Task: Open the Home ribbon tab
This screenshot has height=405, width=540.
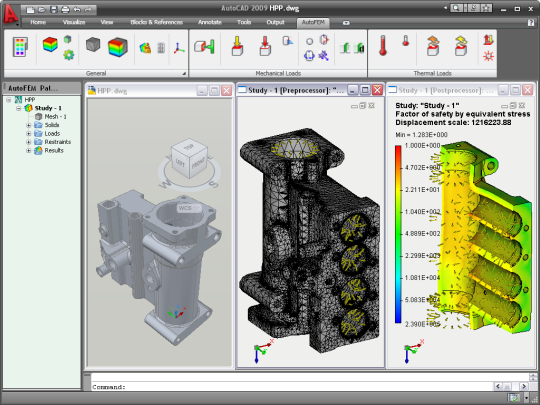Action: pyautogui.click(x=38, y=22)
